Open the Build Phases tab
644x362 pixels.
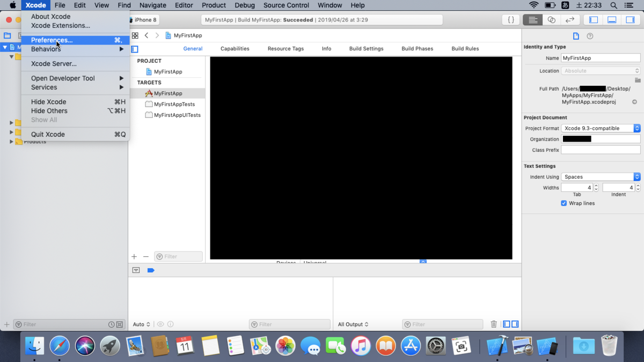click(x=418, y=48)
